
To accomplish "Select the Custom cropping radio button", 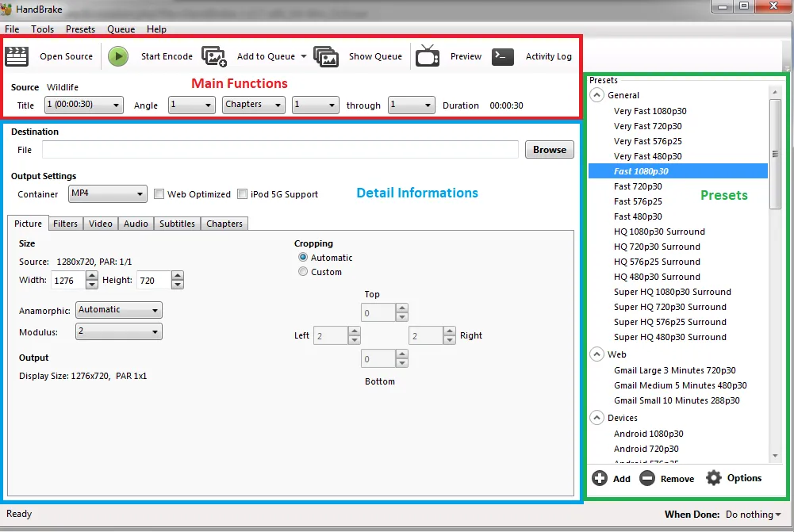I will coord(303,271).
